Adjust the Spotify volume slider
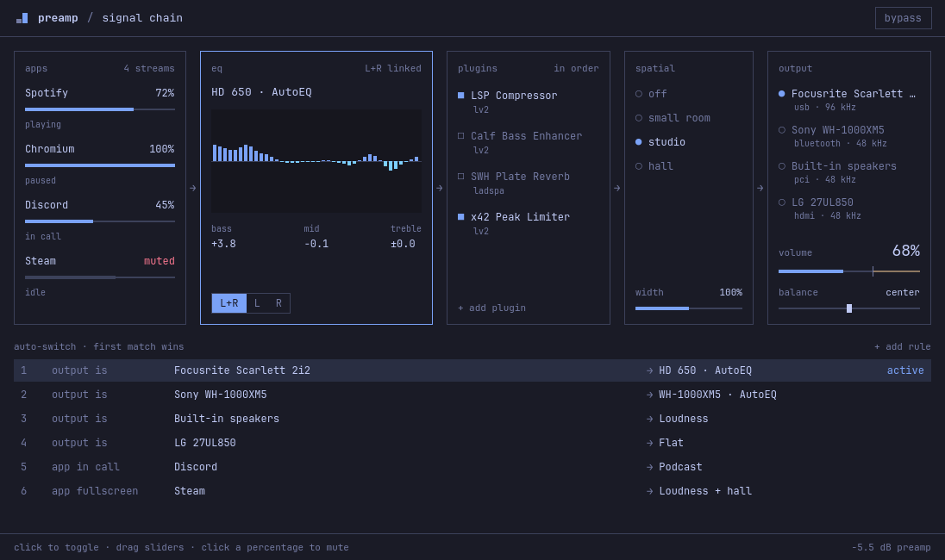This screenshot has height=560, width=945. pos(100,109)
